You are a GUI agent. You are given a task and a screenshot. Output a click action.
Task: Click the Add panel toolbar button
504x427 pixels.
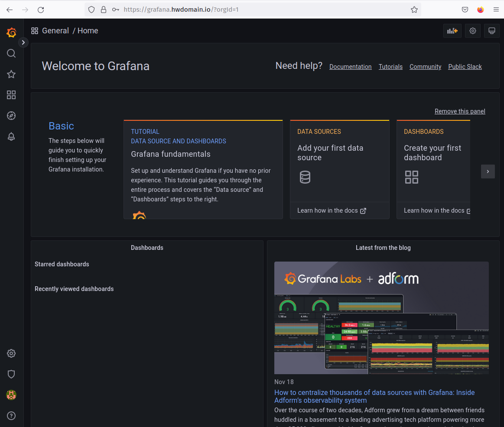point(452,31)
